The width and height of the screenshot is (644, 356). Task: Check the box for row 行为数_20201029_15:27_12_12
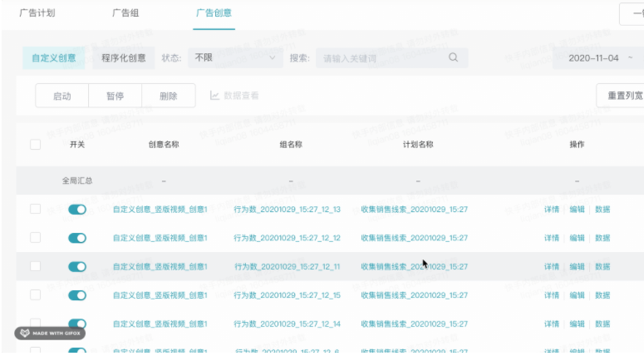[x=36, y=238]
